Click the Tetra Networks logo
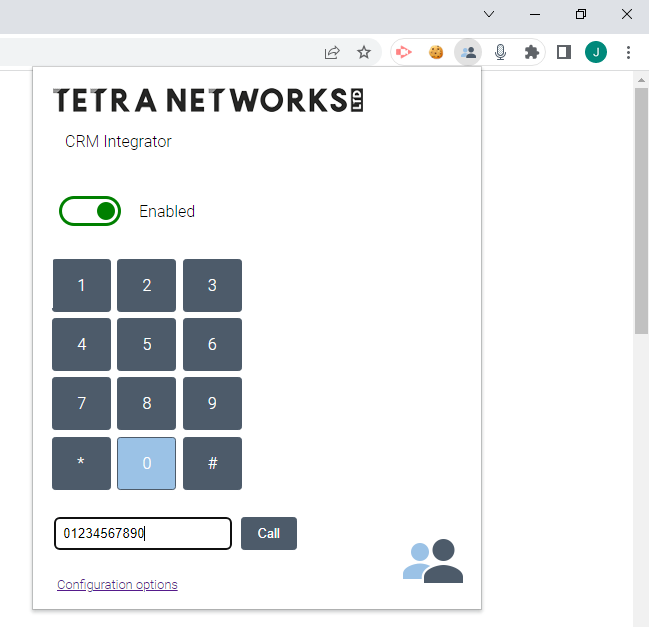This screenshot has height=627, width=649. click(208, 100)
